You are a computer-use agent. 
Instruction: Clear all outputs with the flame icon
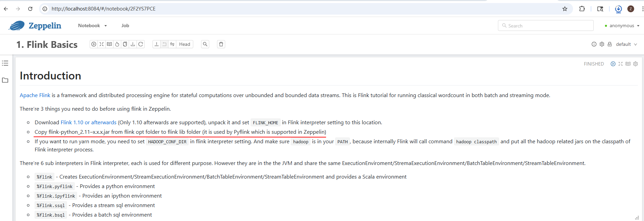click(117, 44)
